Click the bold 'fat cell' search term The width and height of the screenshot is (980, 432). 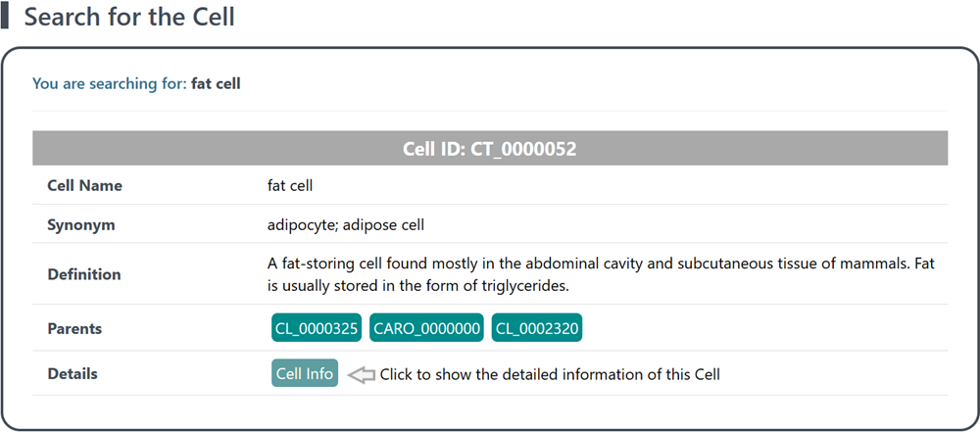point(216,84)
